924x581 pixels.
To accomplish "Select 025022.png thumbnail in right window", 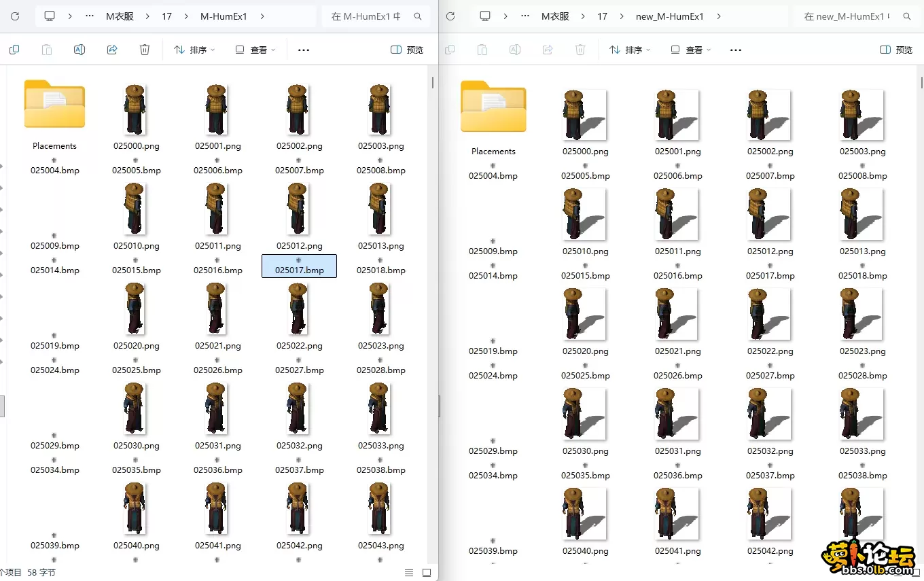I will [x=770, y=315].
